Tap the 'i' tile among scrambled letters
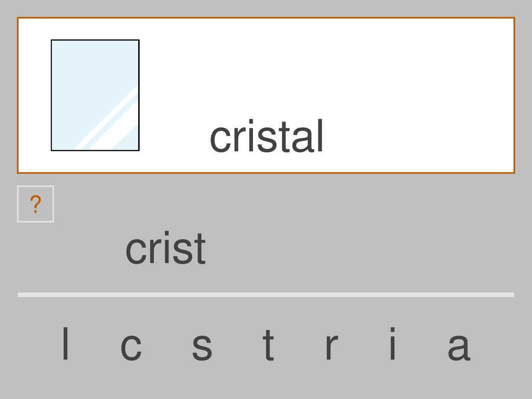Image resolution: width=532 pixels, height=399 pixels. click(393, 343)
